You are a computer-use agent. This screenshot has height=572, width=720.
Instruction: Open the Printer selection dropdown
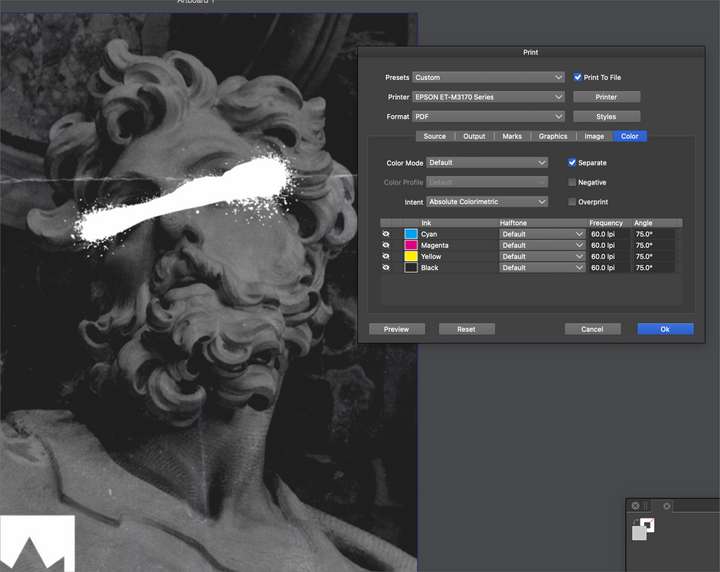488,97
